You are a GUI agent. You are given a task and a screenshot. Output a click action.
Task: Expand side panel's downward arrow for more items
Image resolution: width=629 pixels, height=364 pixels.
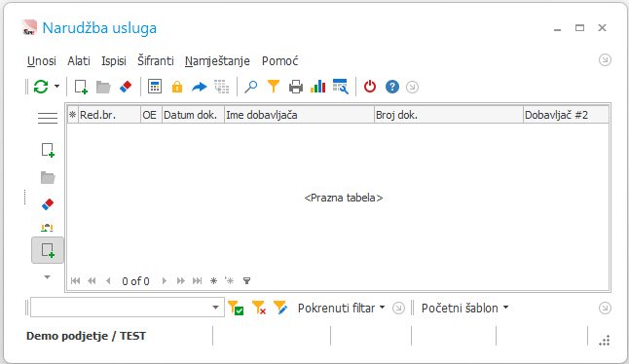(x=48, y=277)
